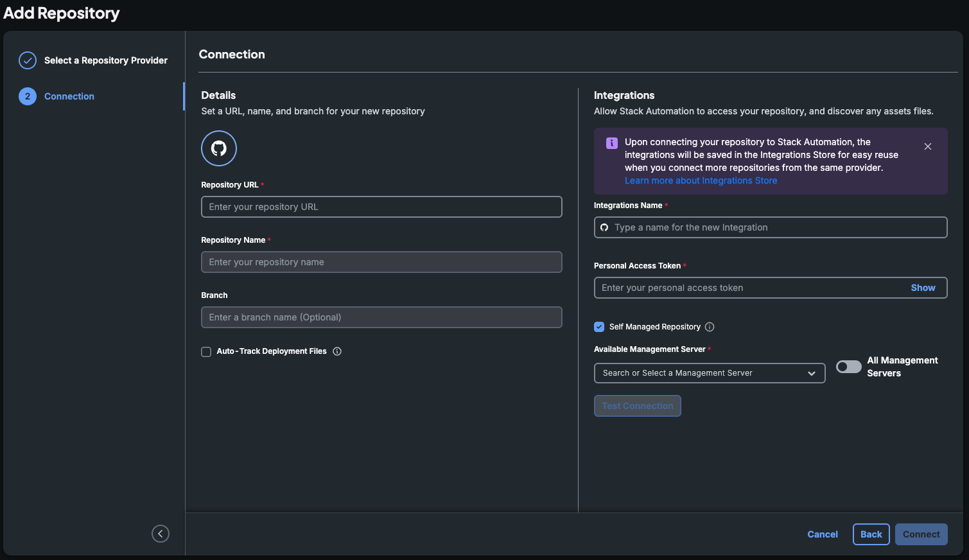Open the Search or Select a Management Server dropdown

[x=710, y=373]
